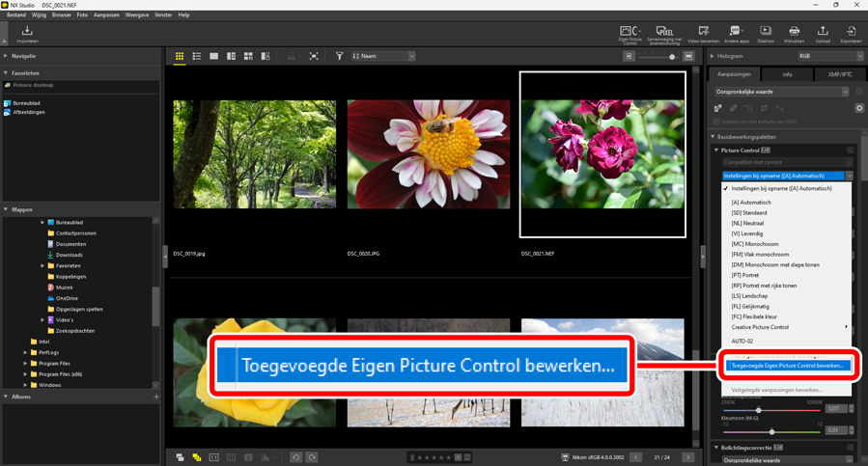Toggle checkbox next to Oorspronkelijke waarde
Viewport: 868px width, 466px height.
(858, 92)
